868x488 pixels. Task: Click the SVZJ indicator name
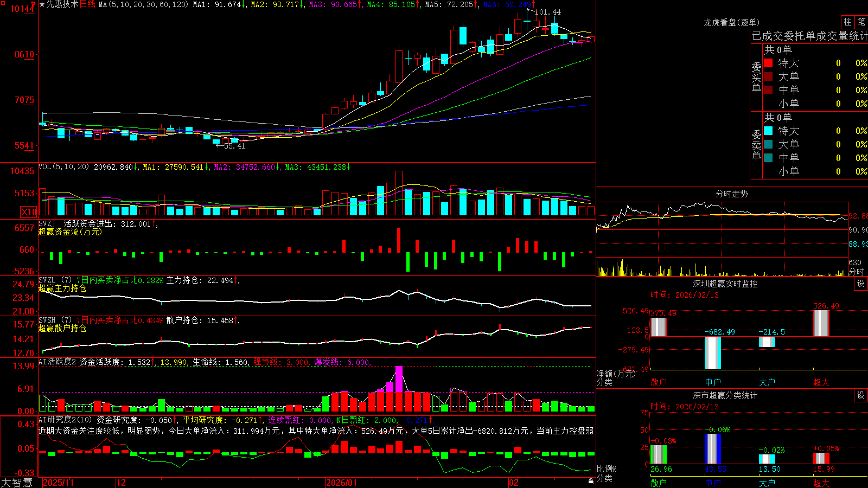47,223
